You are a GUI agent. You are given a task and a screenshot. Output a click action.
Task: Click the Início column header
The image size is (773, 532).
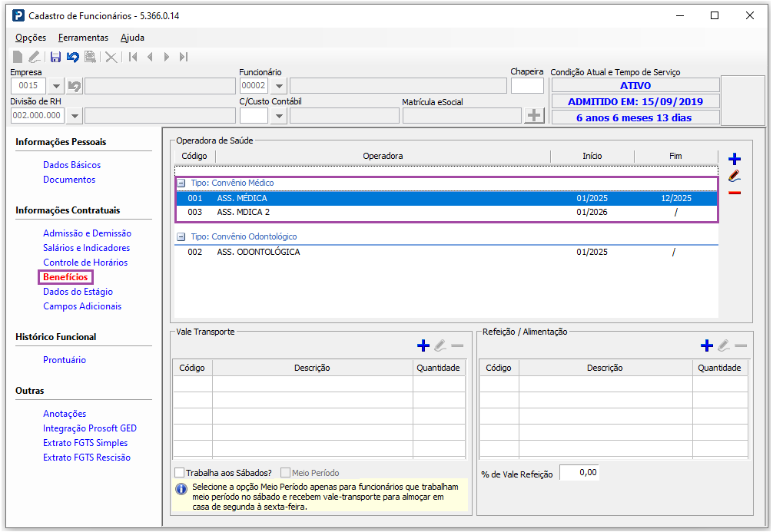tap(592, 156)
